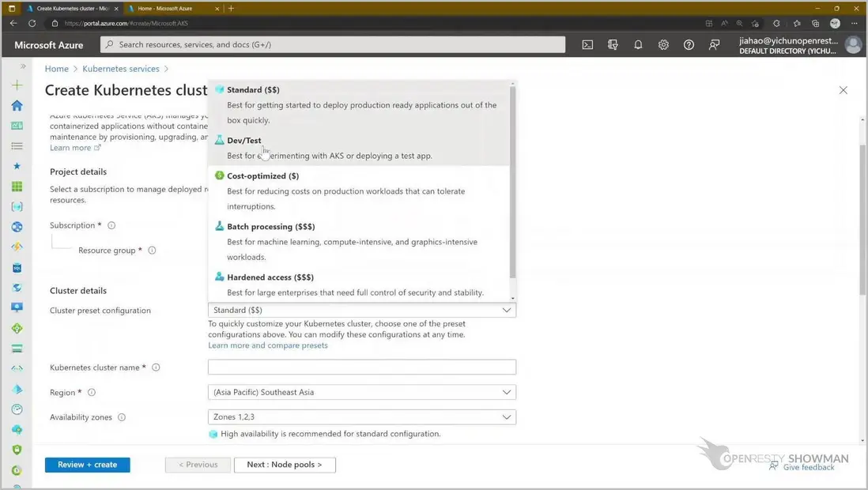
Task: Go to Kubernetes services breadcrumb
Action: [121, 69]
